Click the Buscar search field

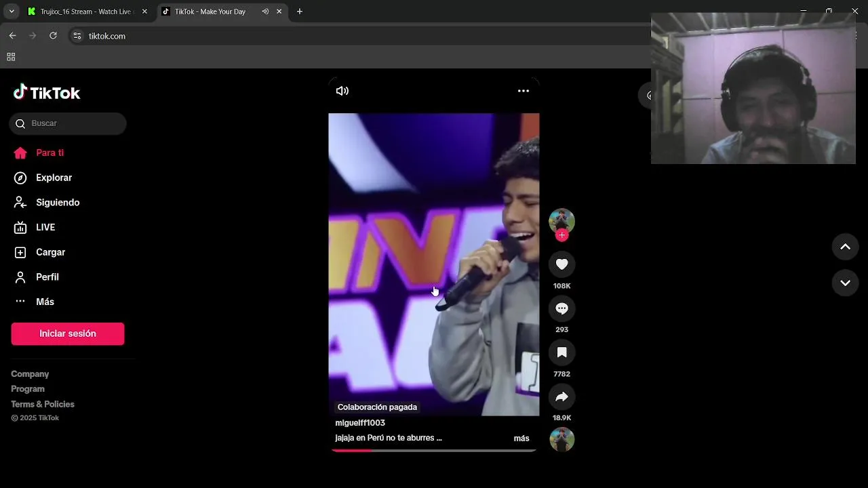click(68, 123)
